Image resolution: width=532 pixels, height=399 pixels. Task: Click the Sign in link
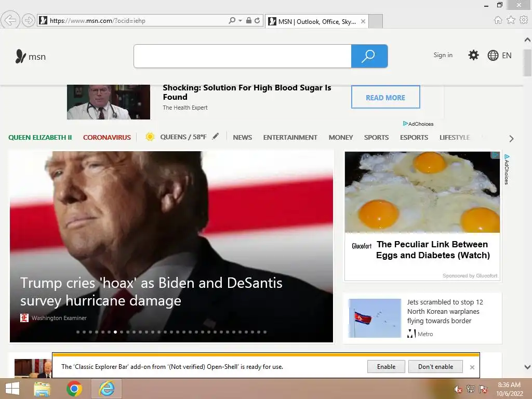[x=443, y=55]
